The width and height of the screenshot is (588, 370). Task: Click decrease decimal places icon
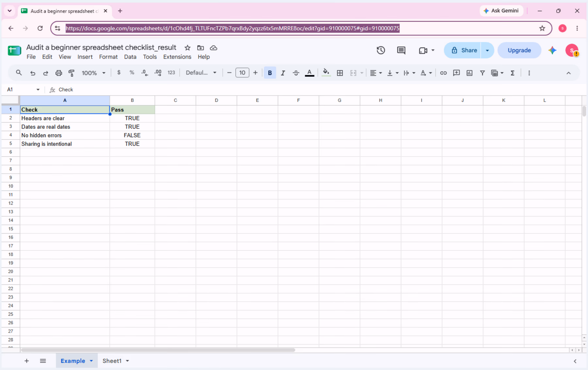(145, 73)
